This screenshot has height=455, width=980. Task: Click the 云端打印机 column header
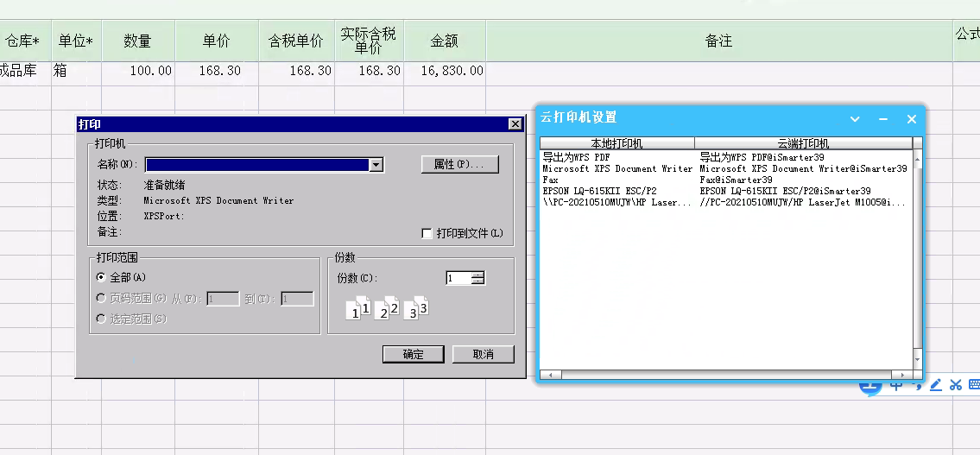803,143
